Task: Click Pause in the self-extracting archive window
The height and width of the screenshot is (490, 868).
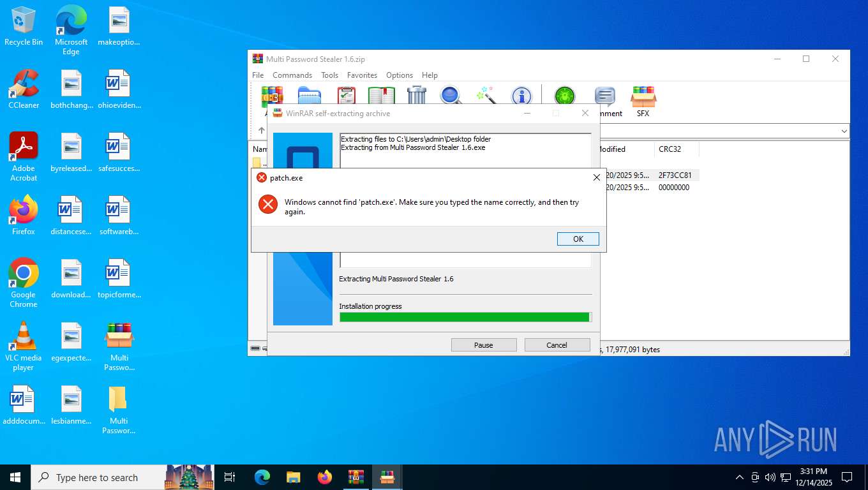Action: pos(484,345)
